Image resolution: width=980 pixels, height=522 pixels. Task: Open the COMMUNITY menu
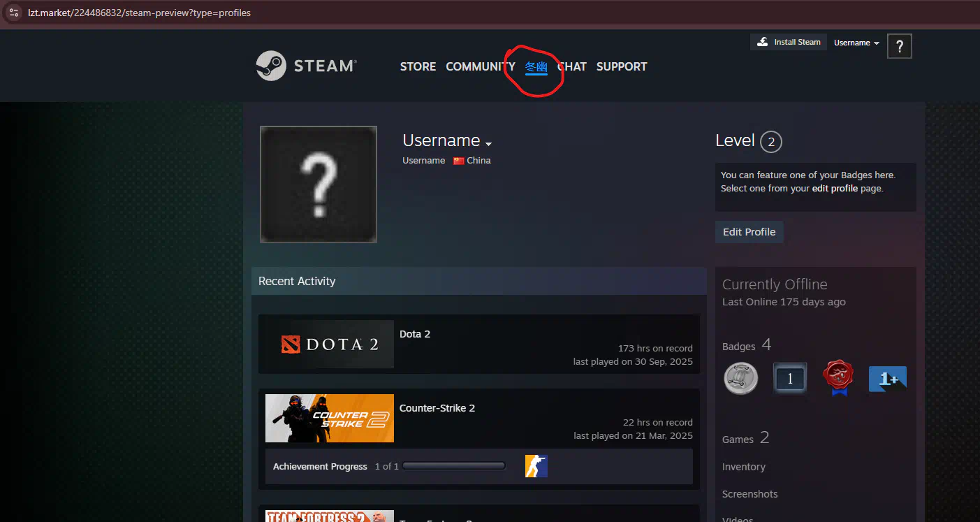[480, 66]
